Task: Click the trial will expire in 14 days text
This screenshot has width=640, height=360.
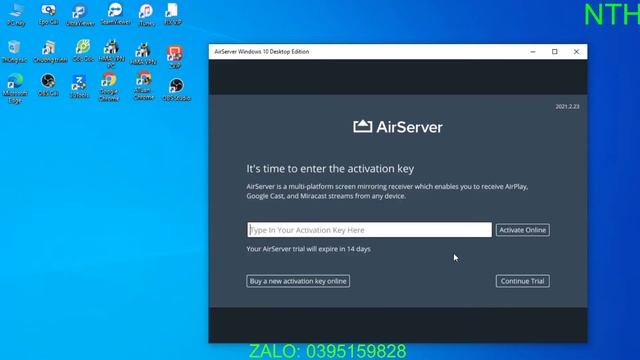Action: [x=309, y=249]
